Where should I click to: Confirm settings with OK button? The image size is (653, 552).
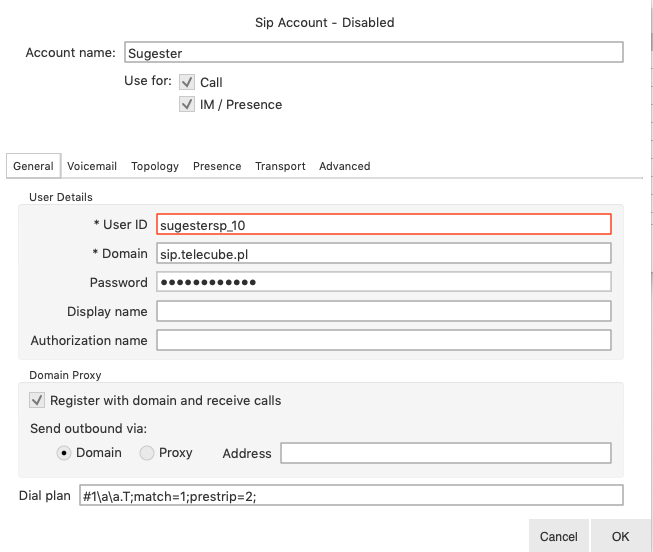pos(621,536)
